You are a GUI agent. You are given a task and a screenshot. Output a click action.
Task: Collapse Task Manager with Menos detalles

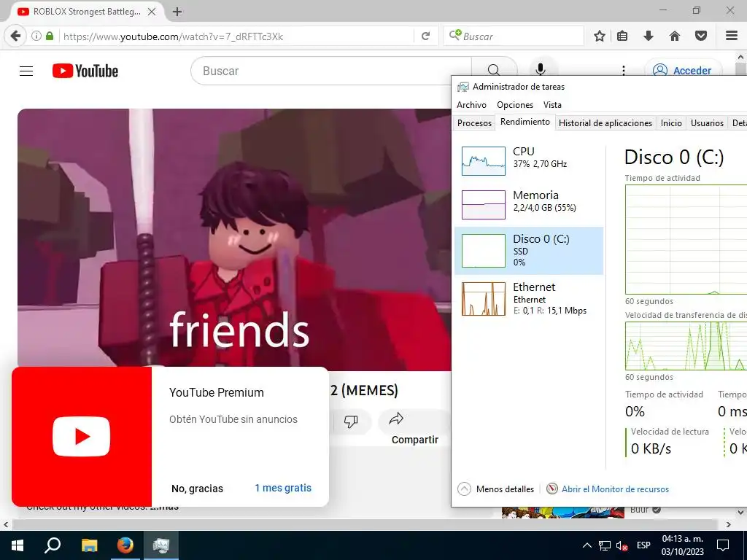point(496,489)
